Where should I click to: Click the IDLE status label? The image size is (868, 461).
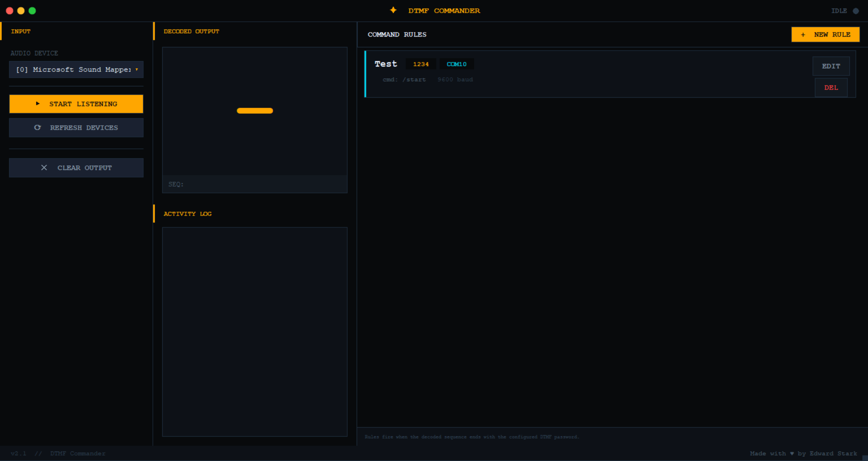click(839, 11)
